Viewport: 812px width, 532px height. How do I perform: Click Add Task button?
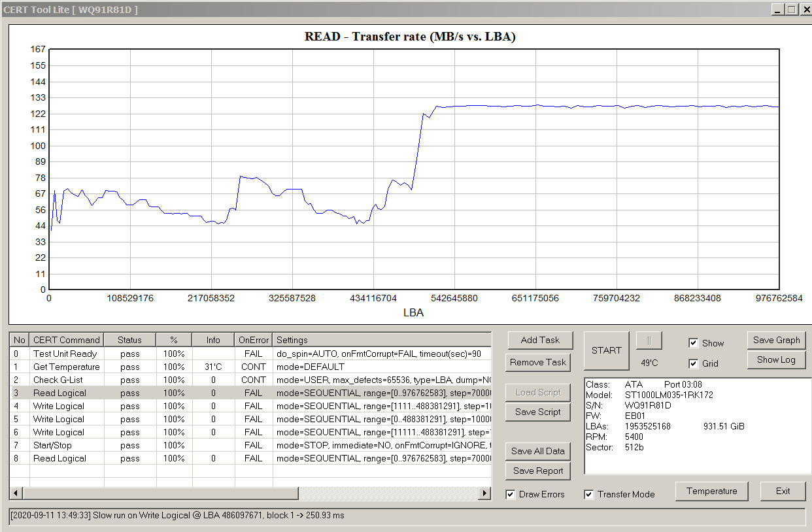coord(540,340)
